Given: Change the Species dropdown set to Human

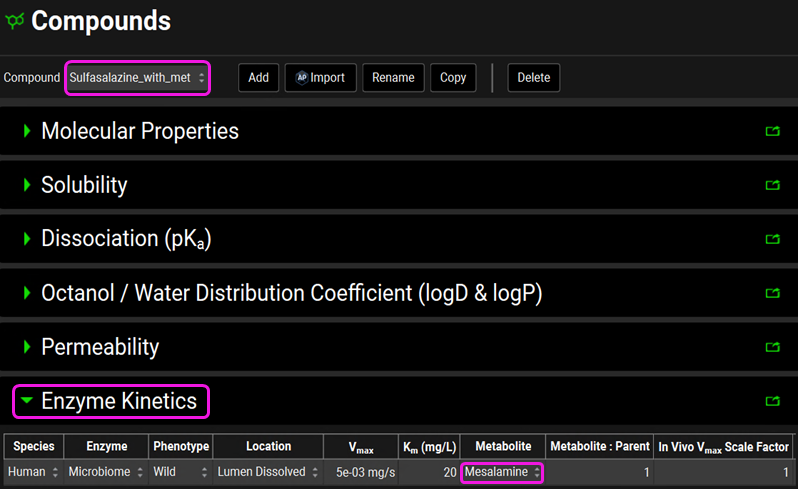Looking at the screenshot, I should tap(33, 472).
